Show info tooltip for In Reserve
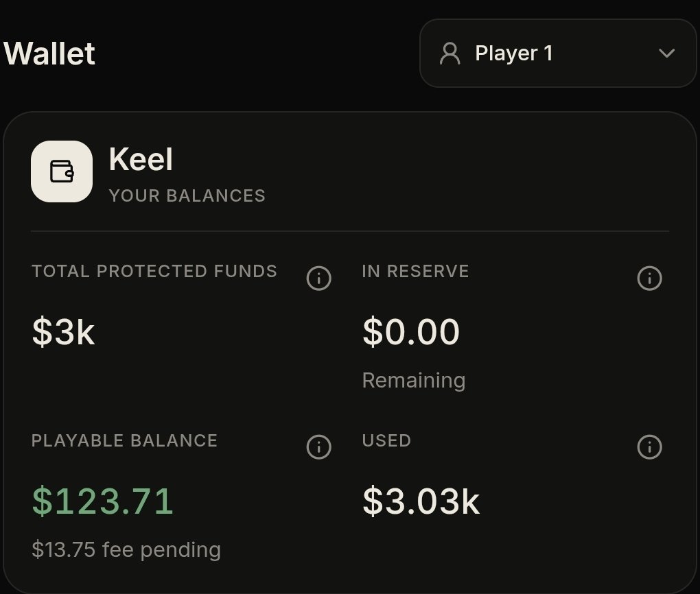 pyautogui.click(x=649, y=278)
